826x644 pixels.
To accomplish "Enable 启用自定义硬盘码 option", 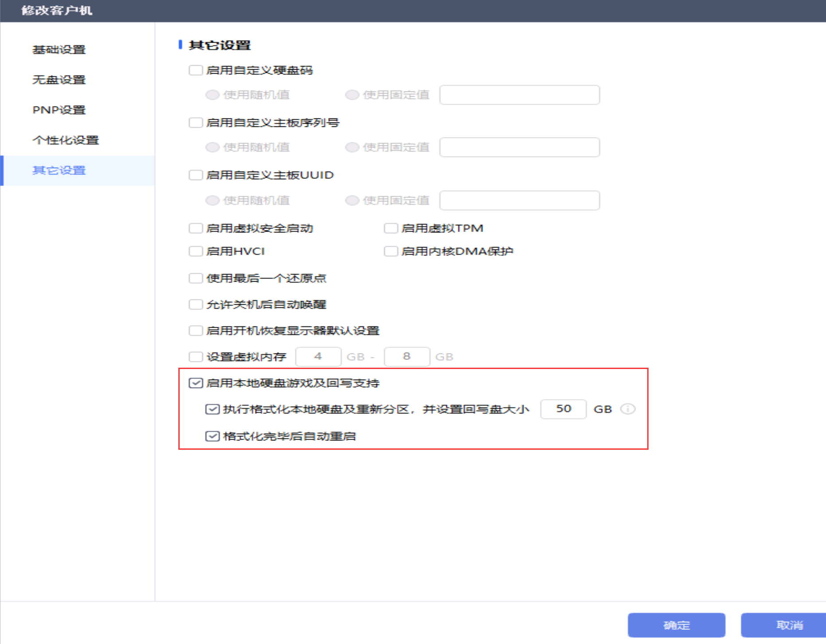I will click(195, 70).
